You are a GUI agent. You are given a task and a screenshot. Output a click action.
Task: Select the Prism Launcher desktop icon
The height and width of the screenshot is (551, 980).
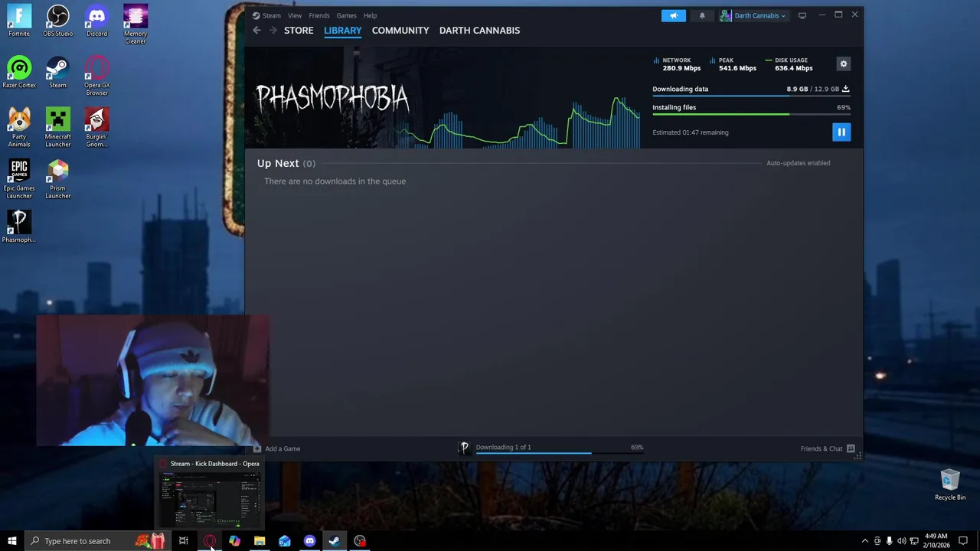57,178
